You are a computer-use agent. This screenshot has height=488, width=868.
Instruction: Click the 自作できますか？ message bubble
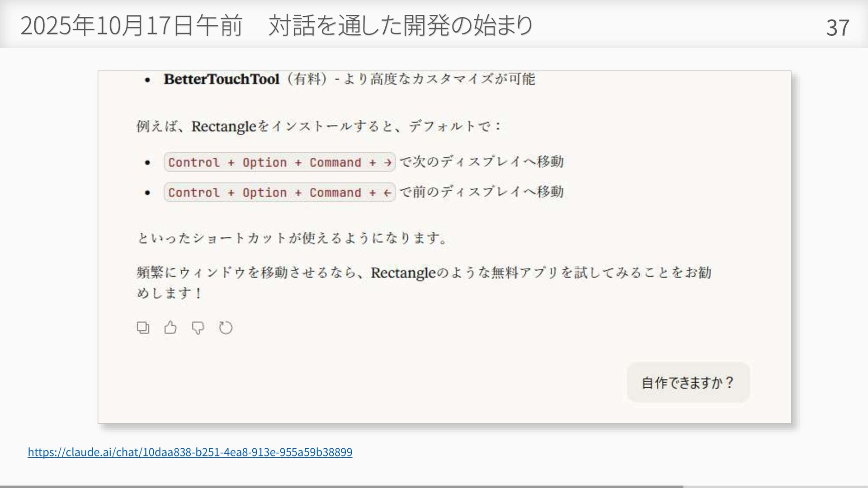point(688,383)
